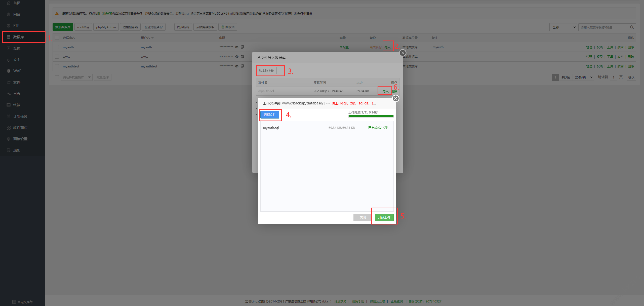644x306 pixels.
Task: Copy the www database password icon
Action: pos(242,57)
